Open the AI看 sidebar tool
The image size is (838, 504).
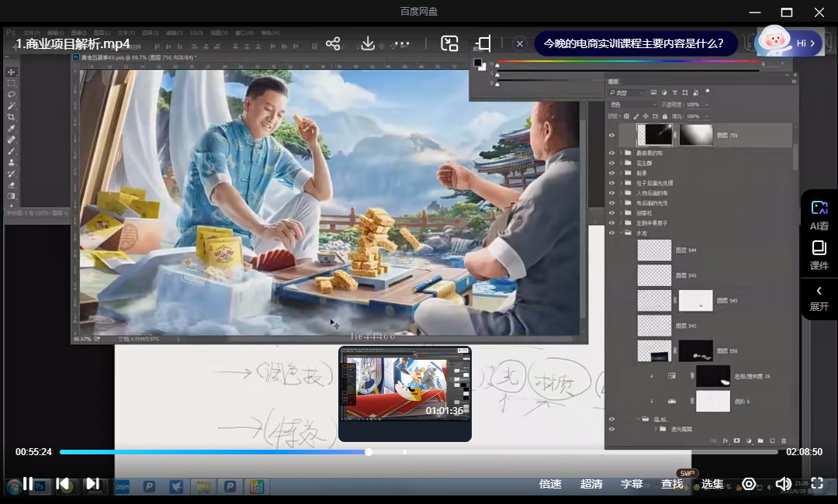(819, 215)
